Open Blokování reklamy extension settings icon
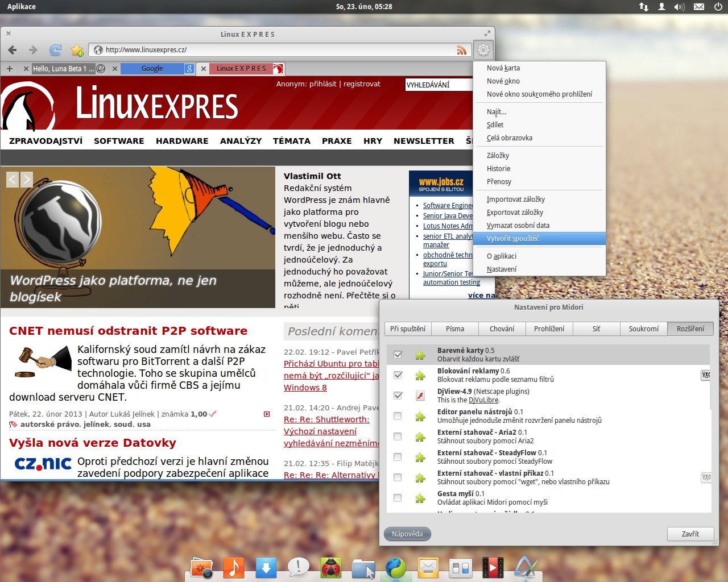 (x=706, y=375)
